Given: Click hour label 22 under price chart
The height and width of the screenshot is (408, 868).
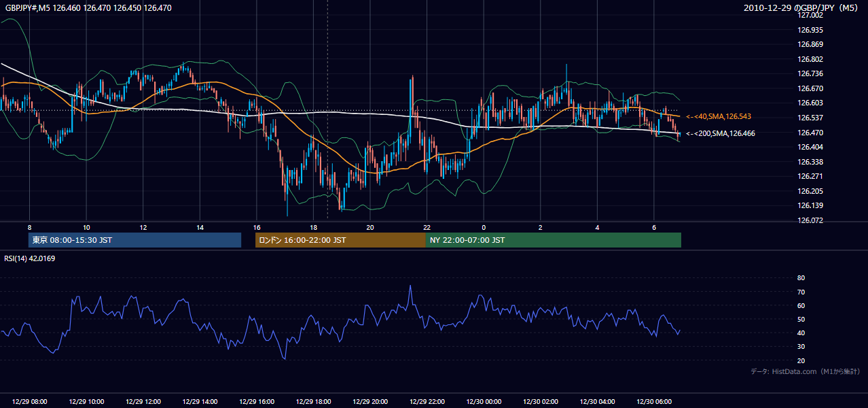Looking at the screenshot, I should click(x=427, y=227).
